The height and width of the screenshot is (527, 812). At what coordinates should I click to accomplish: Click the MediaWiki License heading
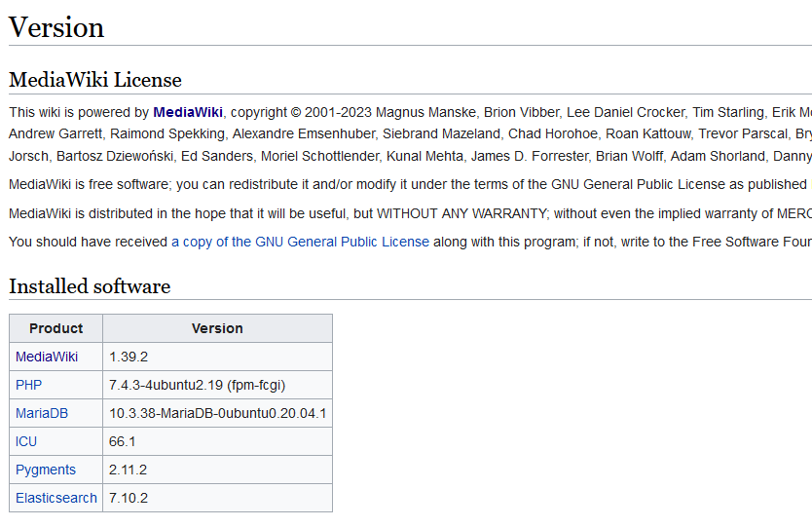(x=95, y=80)
